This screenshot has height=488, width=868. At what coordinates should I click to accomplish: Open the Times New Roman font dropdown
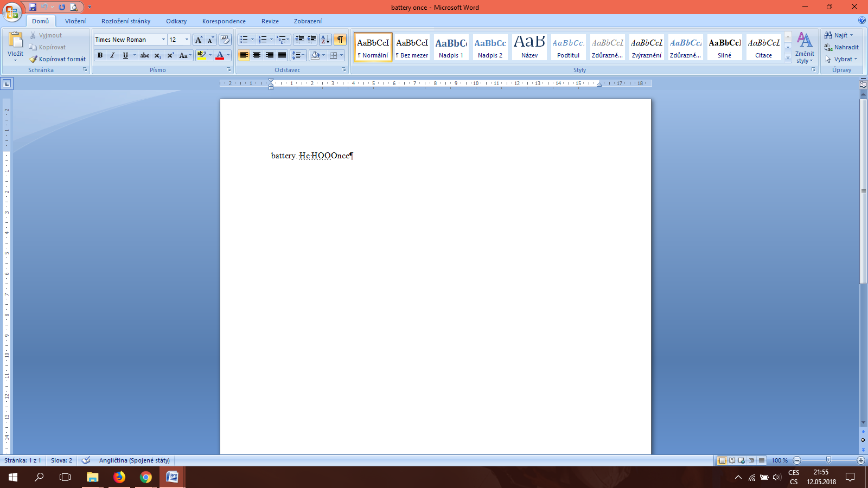[x=163, y=40]
